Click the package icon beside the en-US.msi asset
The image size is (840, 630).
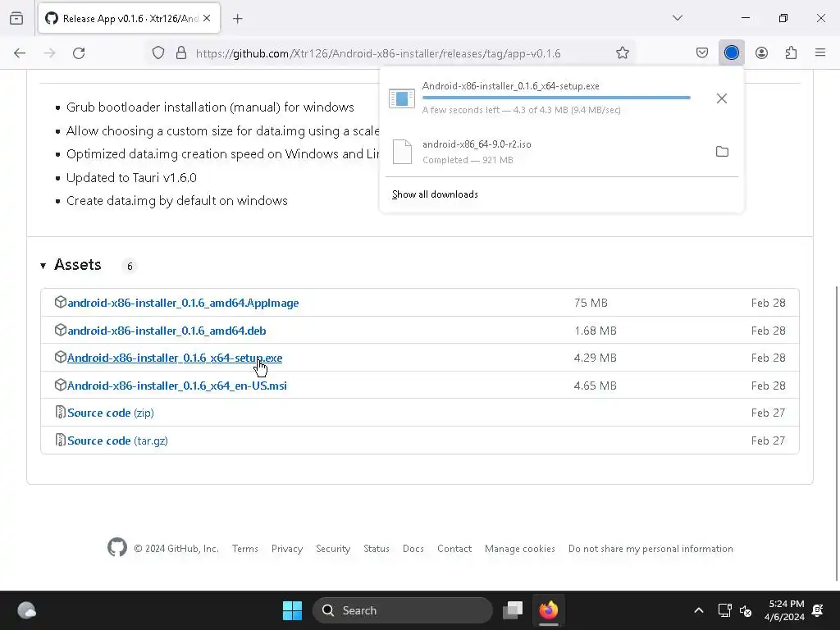61,386
